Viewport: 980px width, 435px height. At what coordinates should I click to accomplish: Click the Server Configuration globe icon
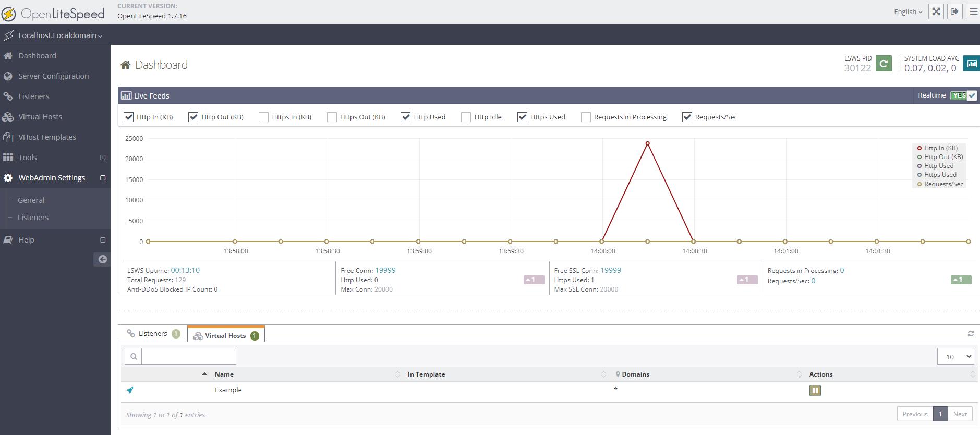click(x=8, y=76)
